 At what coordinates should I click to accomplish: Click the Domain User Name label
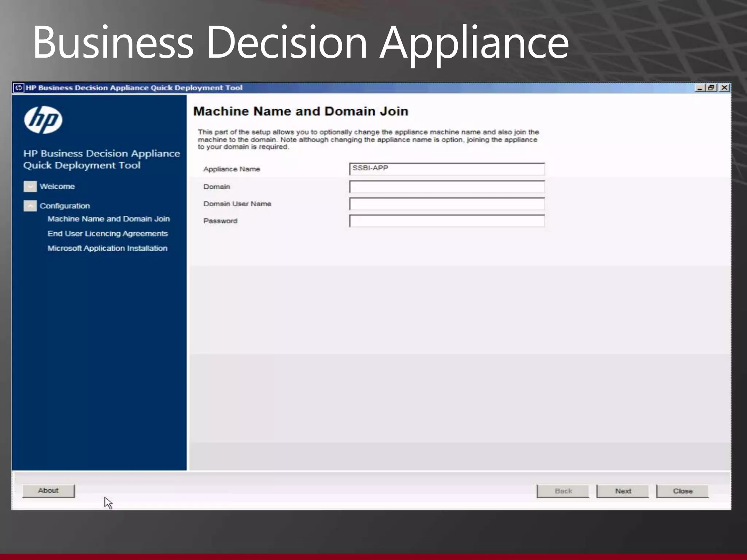pos(237,204)
